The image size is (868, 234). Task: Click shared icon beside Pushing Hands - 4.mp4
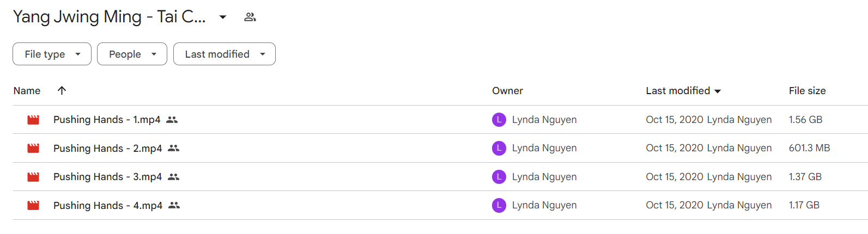point(174,205)
